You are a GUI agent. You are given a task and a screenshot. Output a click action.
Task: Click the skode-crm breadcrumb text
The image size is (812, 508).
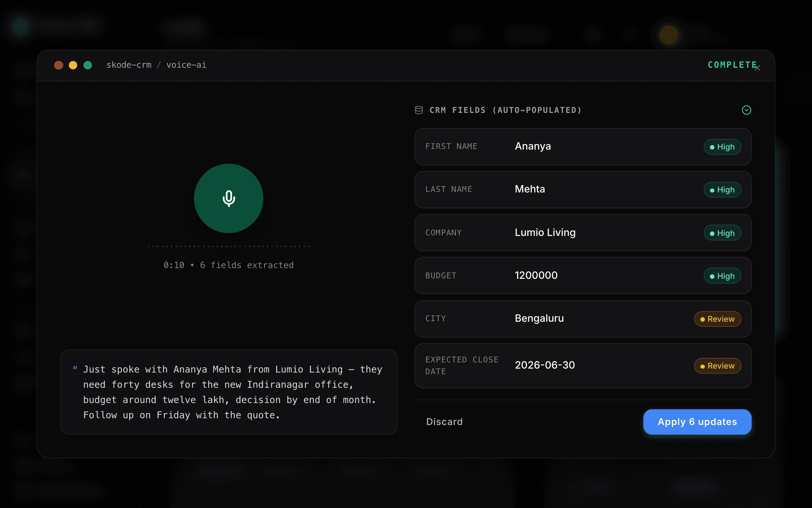coord(129,65)
